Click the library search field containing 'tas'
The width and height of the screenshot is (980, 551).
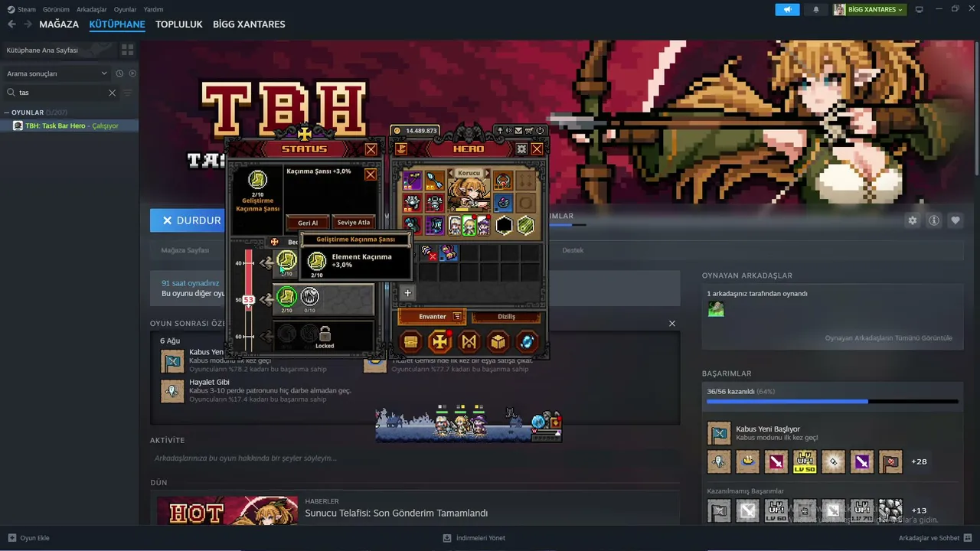tap(61, 93)
